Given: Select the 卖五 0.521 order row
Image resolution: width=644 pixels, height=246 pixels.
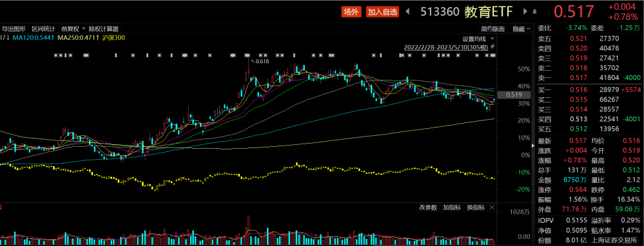Looking at the screenshot, I should (x=589, y=38).
